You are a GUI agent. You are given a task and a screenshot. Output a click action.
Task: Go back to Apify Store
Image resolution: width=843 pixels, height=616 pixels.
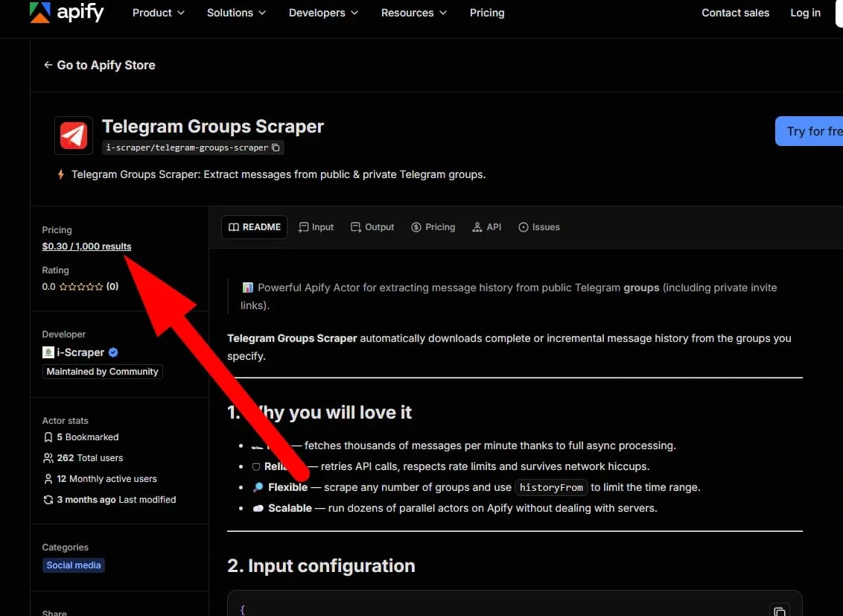pos(100,65)
